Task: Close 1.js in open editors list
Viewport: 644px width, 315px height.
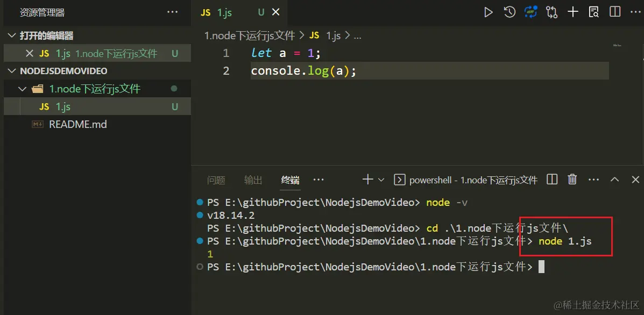Action: click(x=29, y=53)
